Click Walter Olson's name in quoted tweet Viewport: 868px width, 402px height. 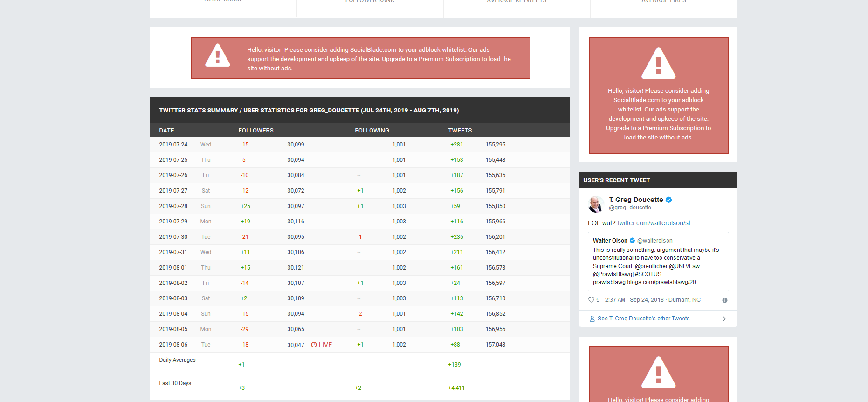tap(610, 241)
